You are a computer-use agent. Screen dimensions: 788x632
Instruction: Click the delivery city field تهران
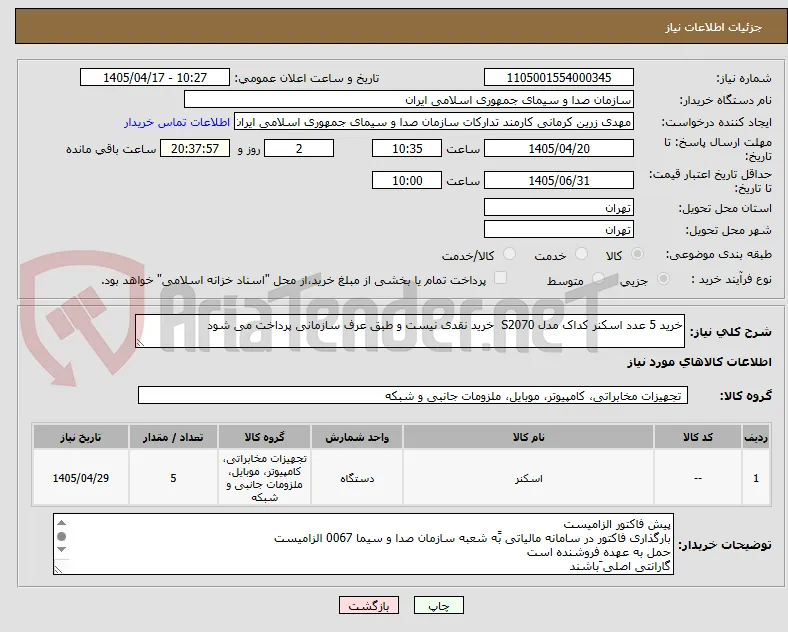[558, 230]
